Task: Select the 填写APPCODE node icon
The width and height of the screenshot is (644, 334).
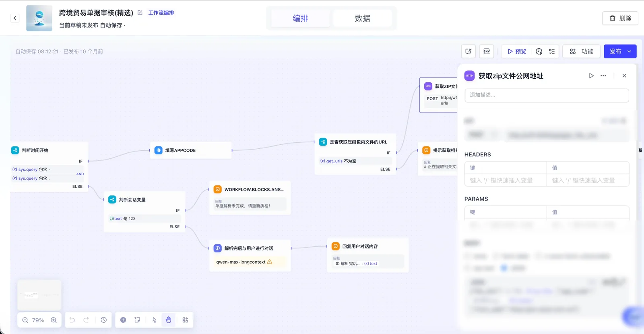Action: (158, 150)
